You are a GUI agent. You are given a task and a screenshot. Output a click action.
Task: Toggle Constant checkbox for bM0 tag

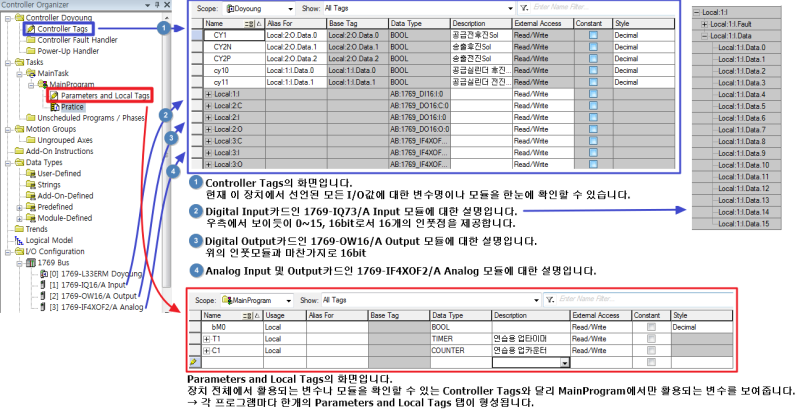pos(651,327)
